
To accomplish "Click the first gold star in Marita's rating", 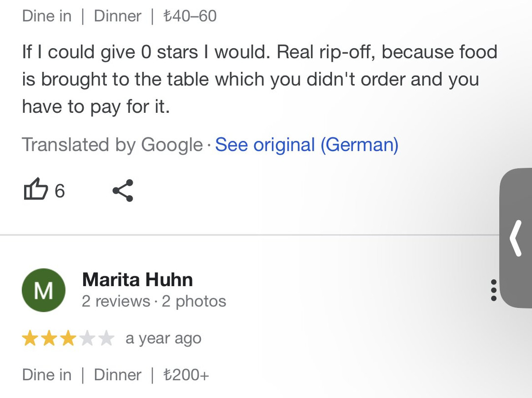I will tap(31, 339).
